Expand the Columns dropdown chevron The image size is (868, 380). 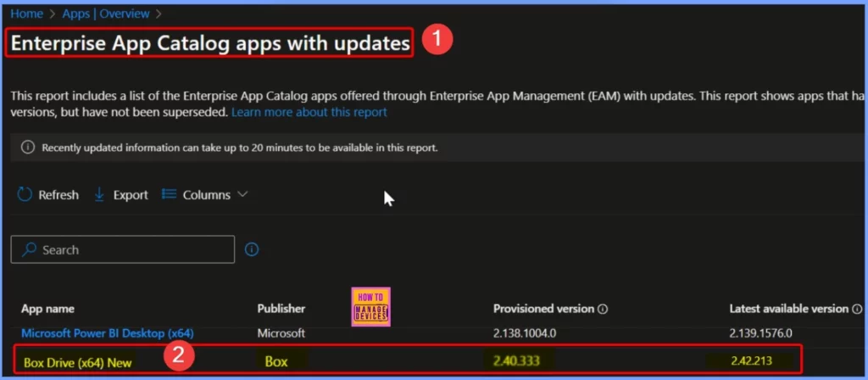coord(242,194)
